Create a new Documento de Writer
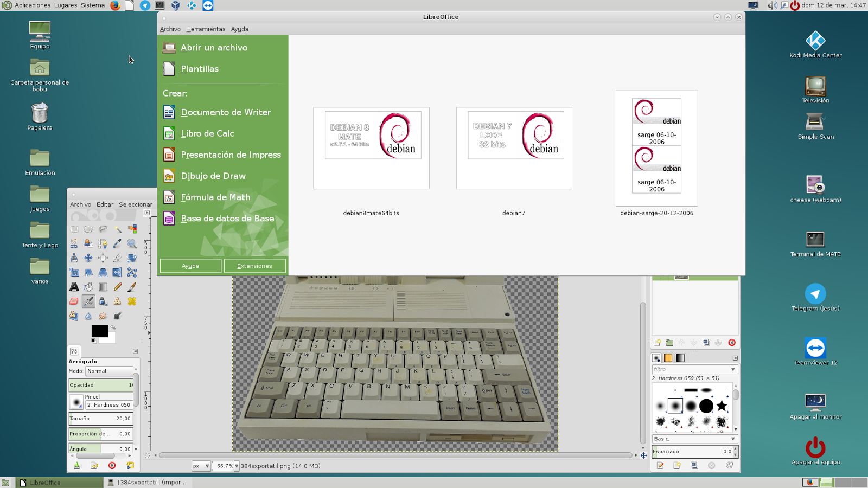The height and width of the screenshot is (488, 868). coord(217,112)
